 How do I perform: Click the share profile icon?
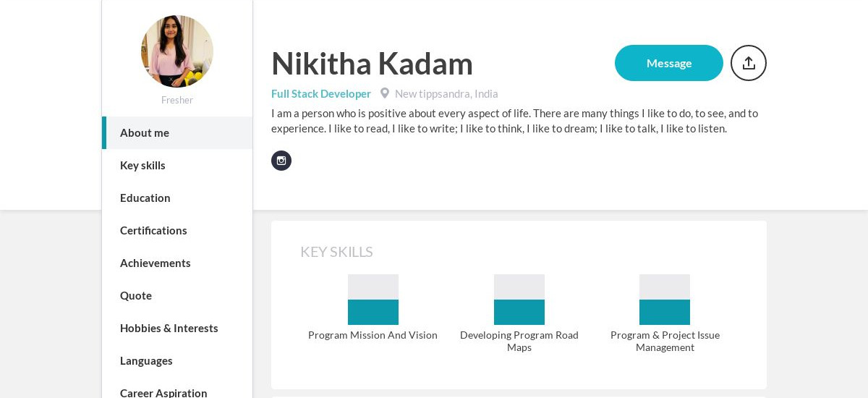[x=749, y=63]
